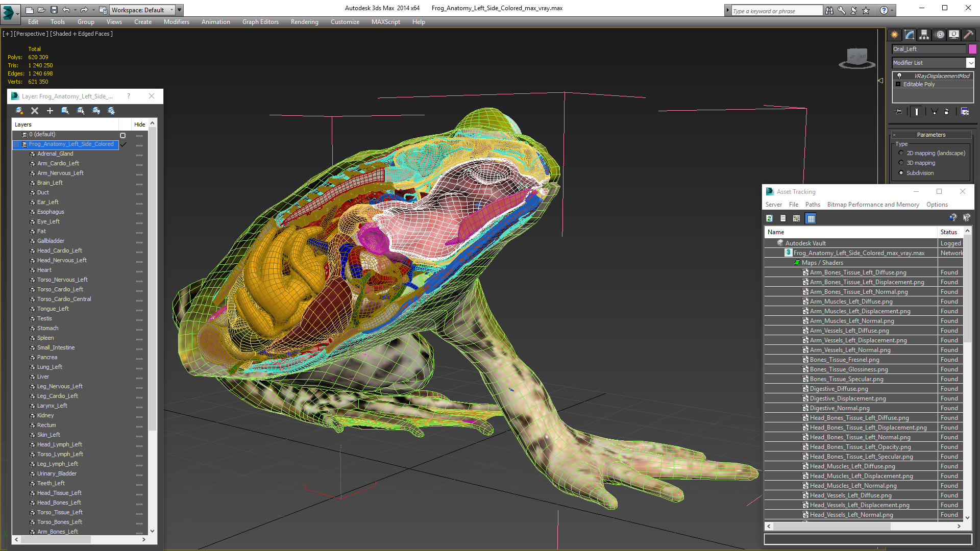Select the 3D mapping radio button
980x551 pixels.
pyautogui.click(x=901, y=163)
